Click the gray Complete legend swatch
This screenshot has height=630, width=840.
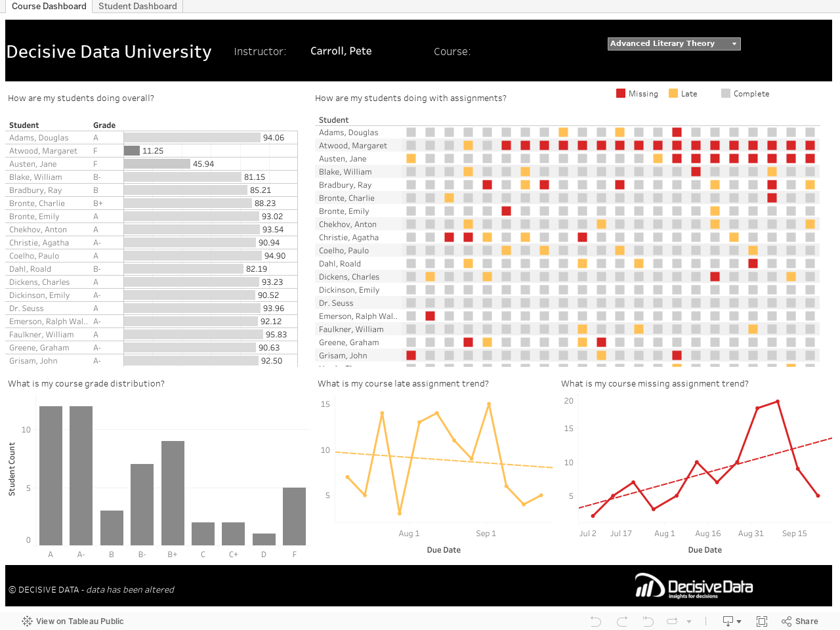pyautogui.click(x=726, y=93)
